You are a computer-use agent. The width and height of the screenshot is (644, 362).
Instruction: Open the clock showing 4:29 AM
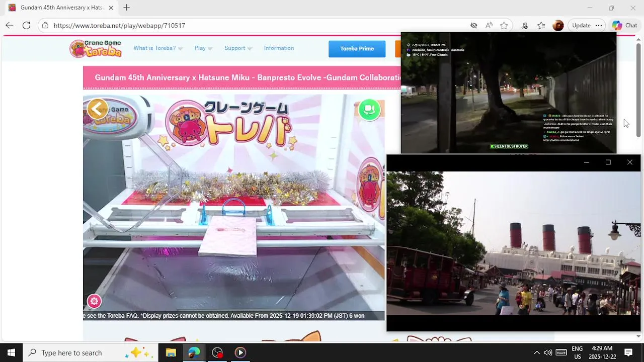point(602,352)
